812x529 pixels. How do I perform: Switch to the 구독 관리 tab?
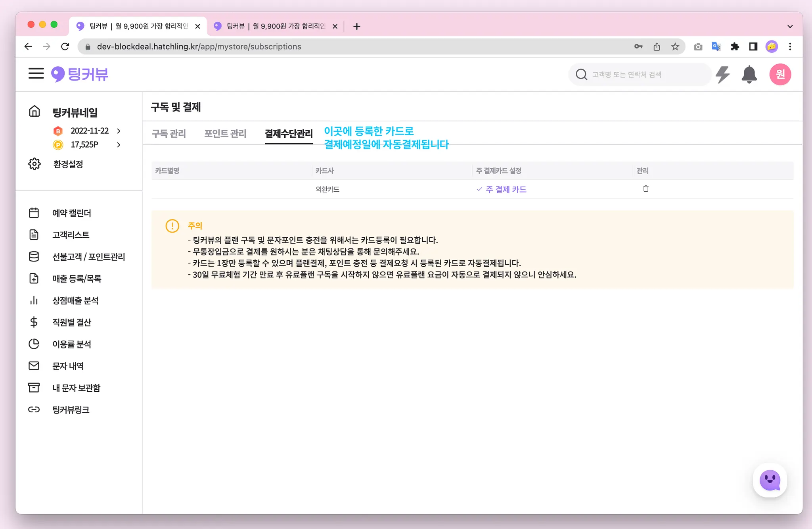169,133
